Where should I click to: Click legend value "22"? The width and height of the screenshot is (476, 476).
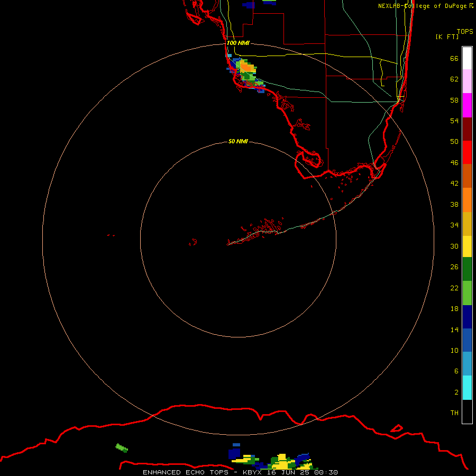tap(454, 288)
